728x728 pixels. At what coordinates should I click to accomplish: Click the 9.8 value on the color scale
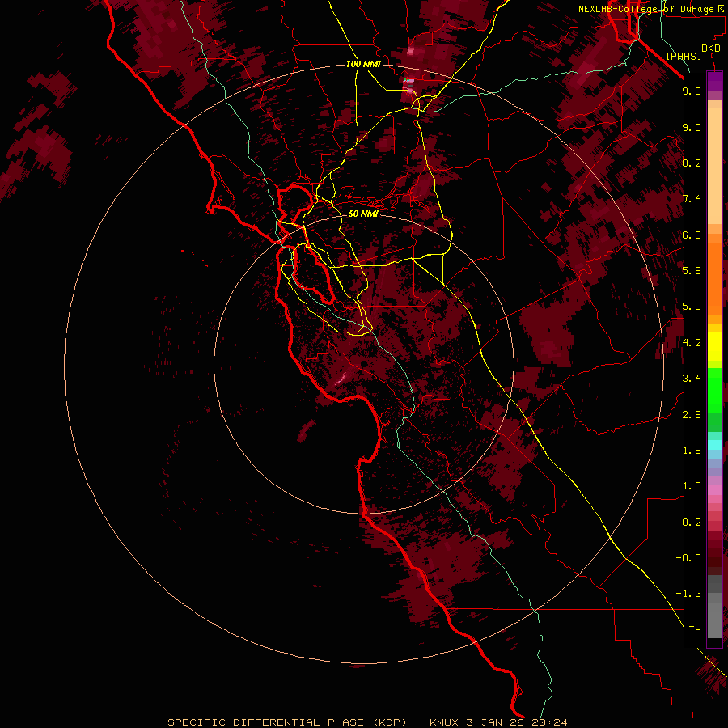coord(692,91)
